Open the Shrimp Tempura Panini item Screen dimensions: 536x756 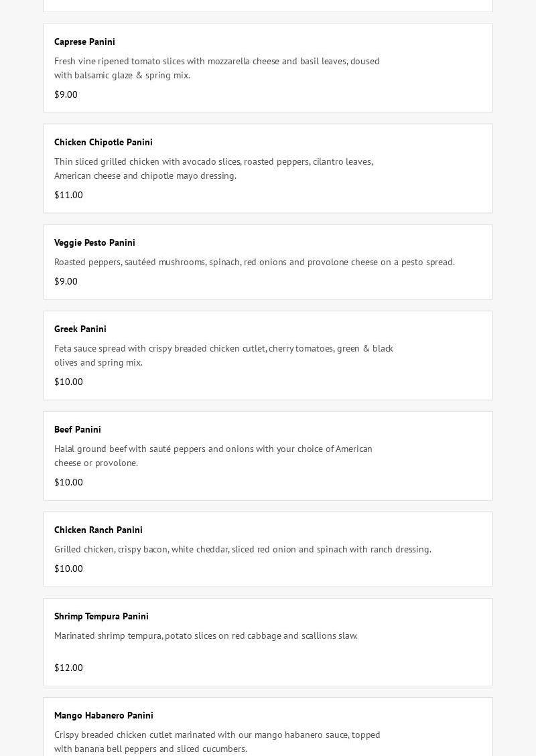click(101, 616)
